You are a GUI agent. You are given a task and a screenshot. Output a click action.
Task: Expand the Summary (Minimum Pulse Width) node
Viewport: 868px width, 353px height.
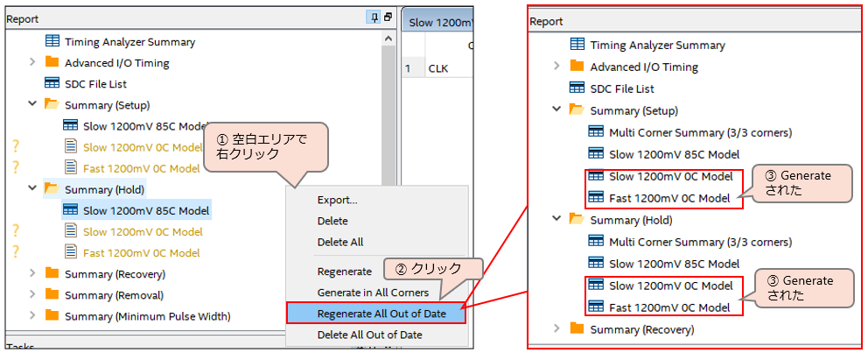coord(32,316)
